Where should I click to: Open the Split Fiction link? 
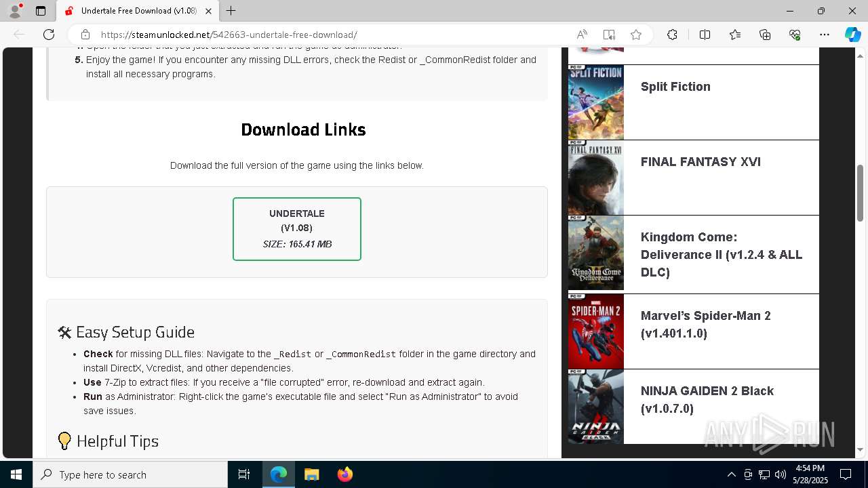pos(675,87)
